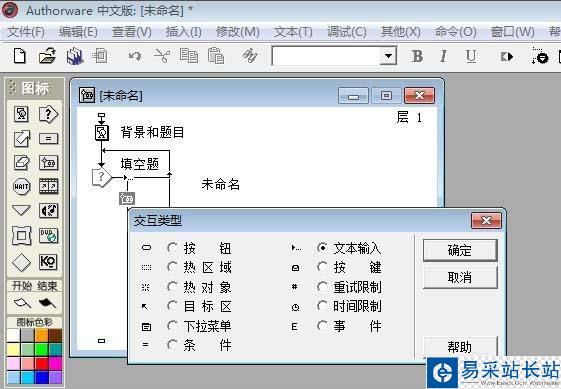Screen dimensions: 561x389
Task: Select the 重试限制 radio button
Action: [x=322, y=286]
